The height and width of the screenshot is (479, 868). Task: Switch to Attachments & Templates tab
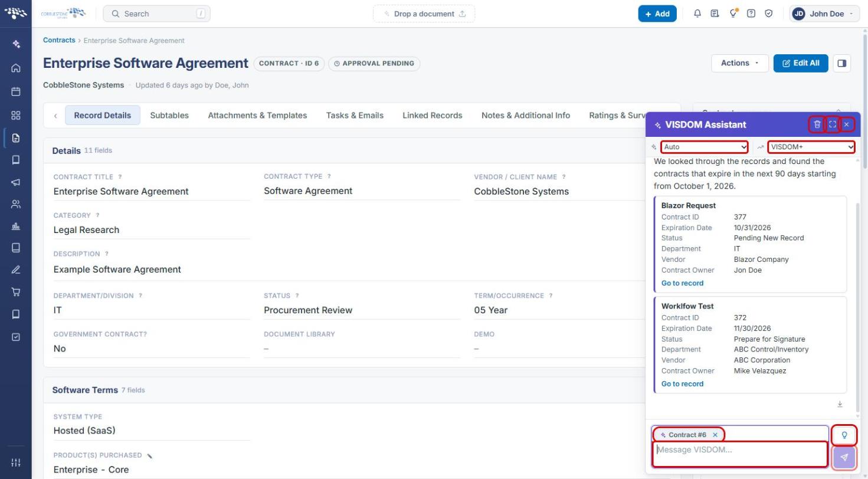point(257,115)
